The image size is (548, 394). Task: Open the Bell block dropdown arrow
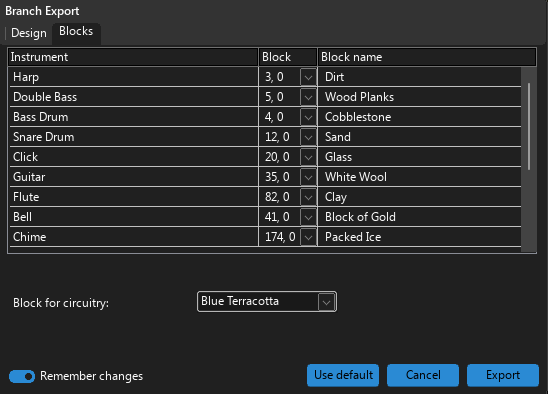pos(308,217)
